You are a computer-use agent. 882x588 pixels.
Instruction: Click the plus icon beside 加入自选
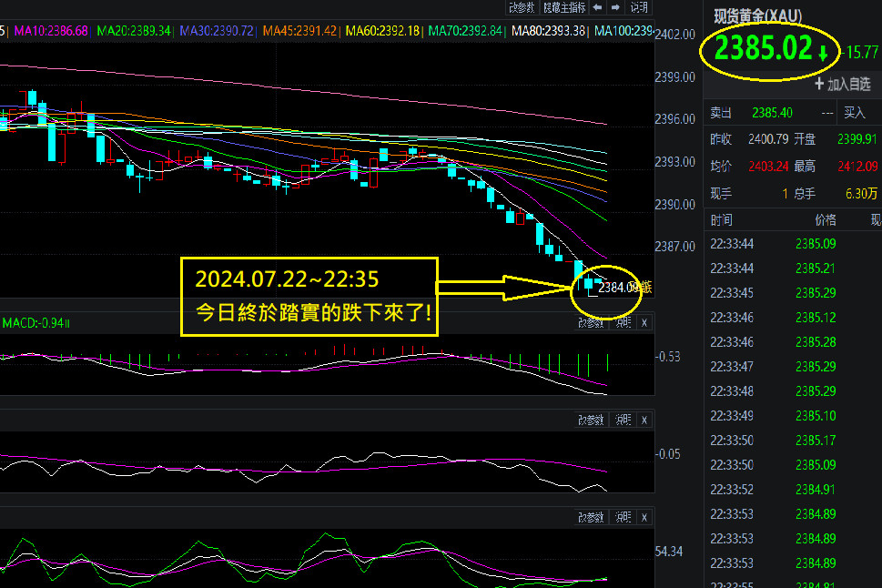[x=819, y=85]
